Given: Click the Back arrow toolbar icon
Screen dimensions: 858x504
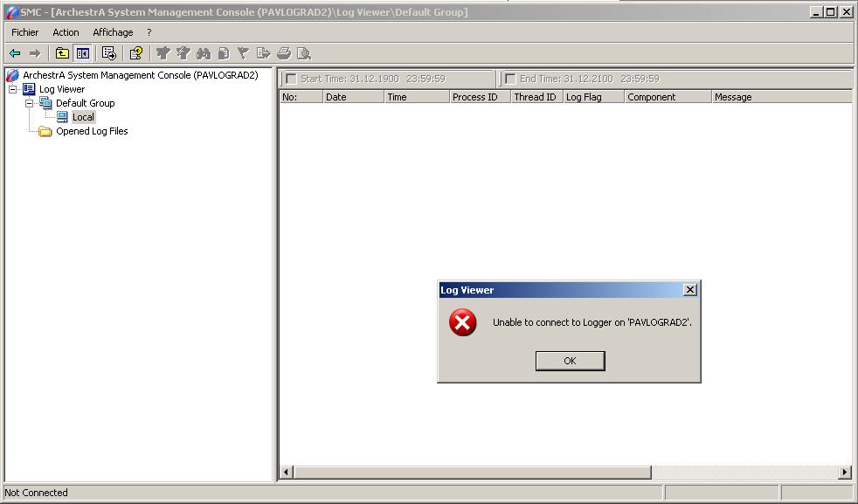Looking at the screenshot, I should [x=15, y=53].
